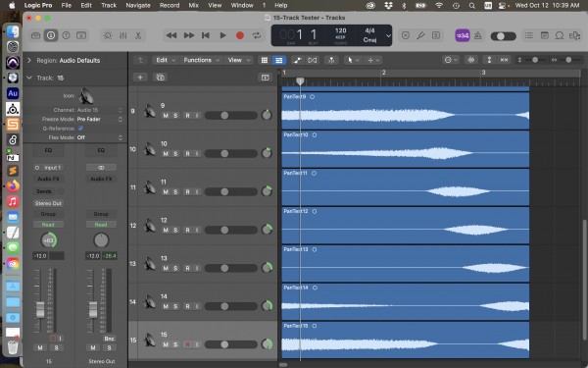This screenshot has height=368, width=588.
Task: Adjust horizontal zoom slider
Action: pyautogui.click(x=568, y=60)
